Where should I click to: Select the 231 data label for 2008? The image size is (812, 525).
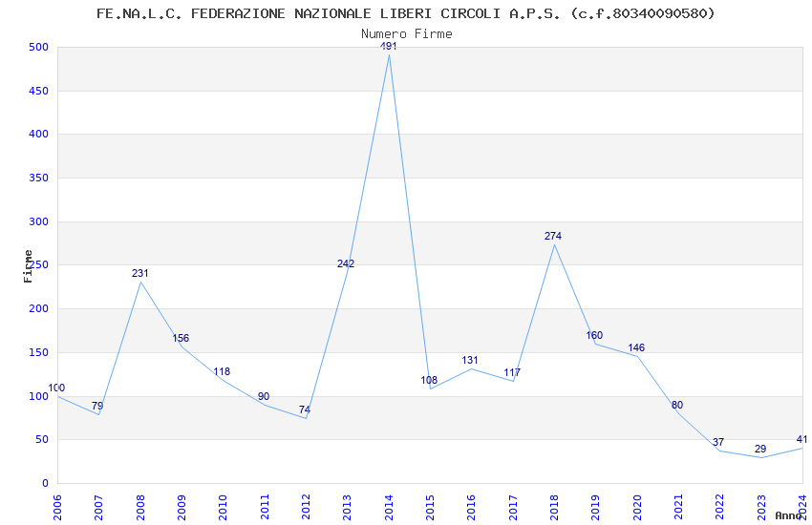[x=139, y=273]
